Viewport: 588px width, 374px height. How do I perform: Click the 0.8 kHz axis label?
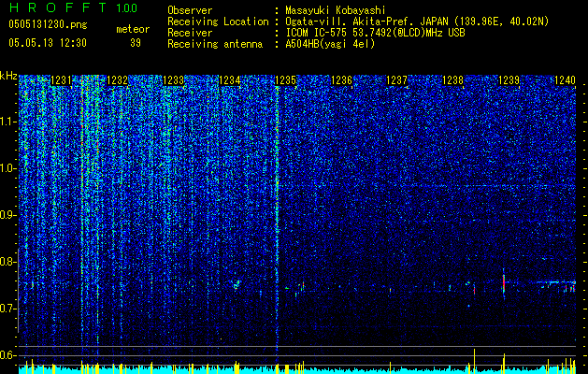(x=8, y=262)
